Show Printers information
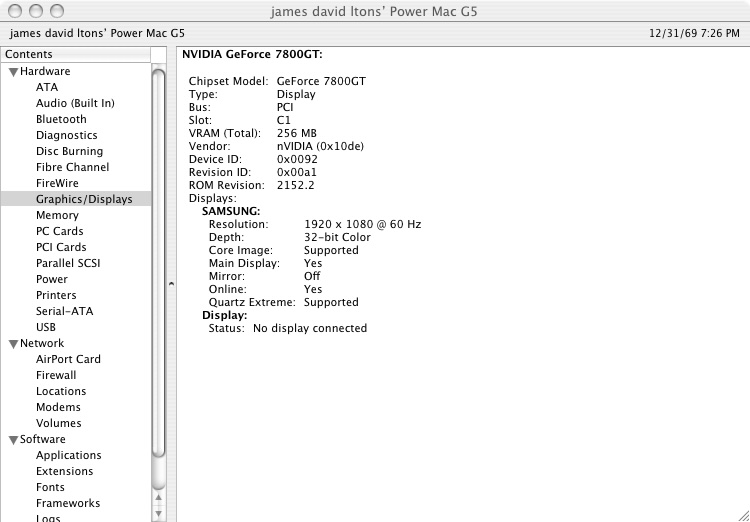Screen dimensions: 750x522 pos(56,295)
